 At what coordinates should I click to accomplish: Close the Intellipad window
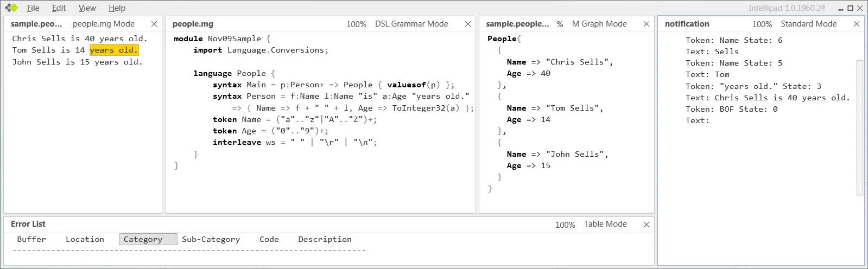pyautogui.click(x=860, y=8)
